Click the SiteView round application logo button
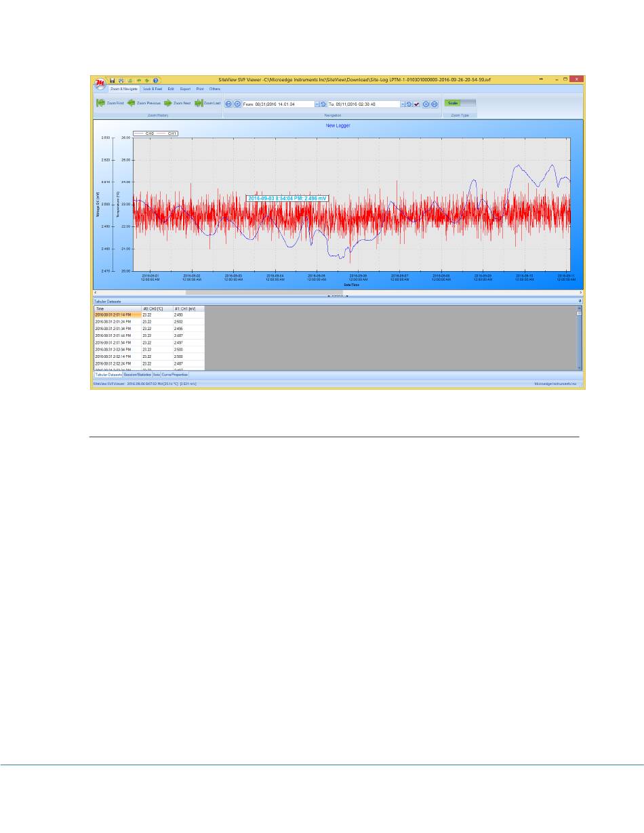Viewport: 644px width, 833px height. [100, 82]
